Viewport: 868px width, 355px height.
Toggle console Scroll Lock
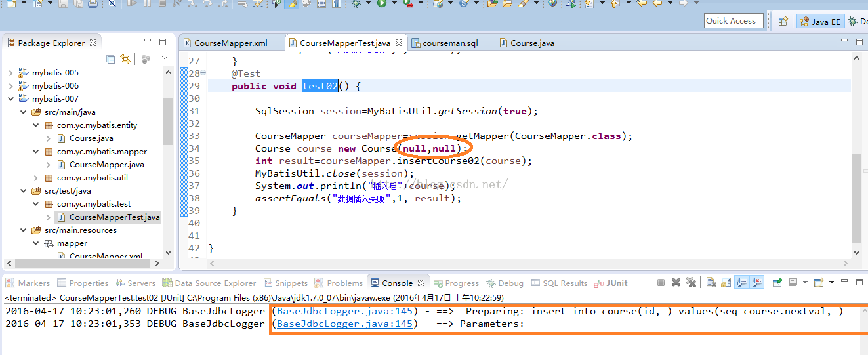coord(726,283)
